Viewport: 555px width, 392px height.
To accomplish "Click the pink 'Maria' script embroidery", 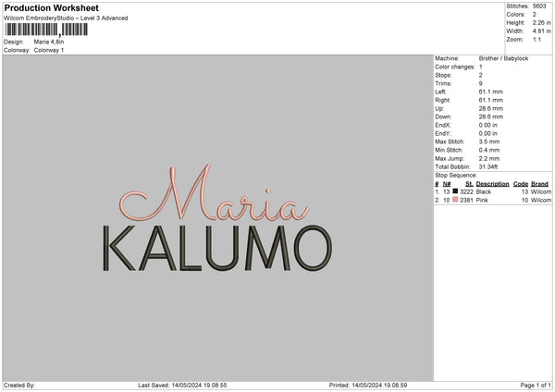I will pos(215,193).
